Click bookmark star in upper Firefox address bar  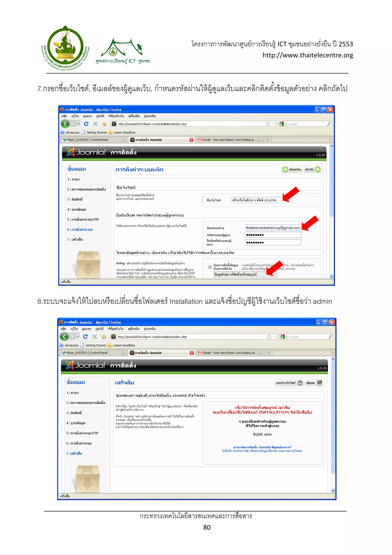click(268, 124)
